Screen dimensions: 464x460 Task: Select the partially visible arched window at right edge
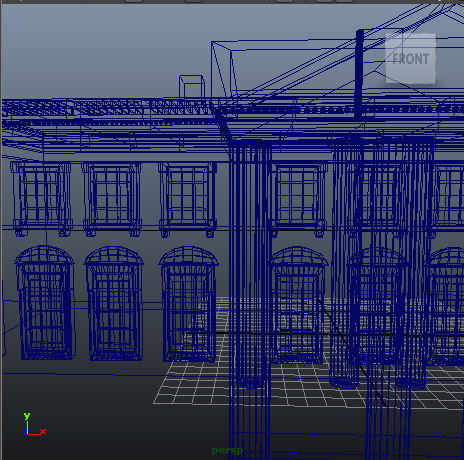(x=446, y=306)
